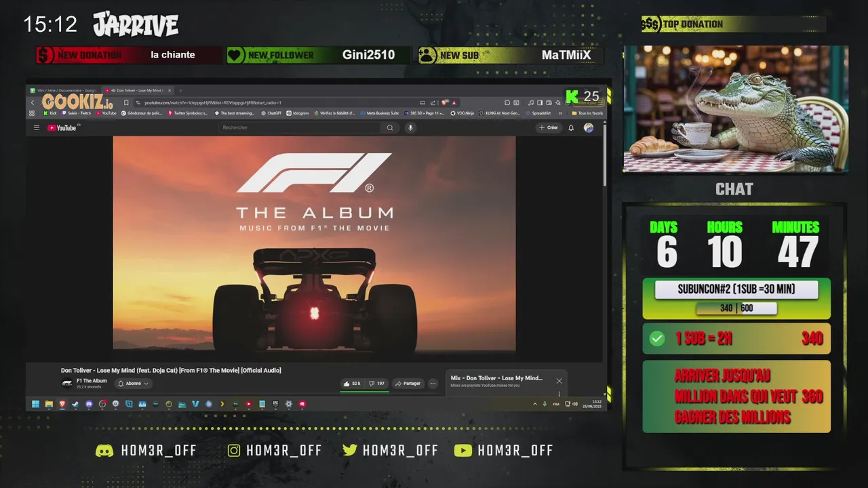Click the SUBUNCON#2 (1SUB =30 MIN) label

pos(736,289)
